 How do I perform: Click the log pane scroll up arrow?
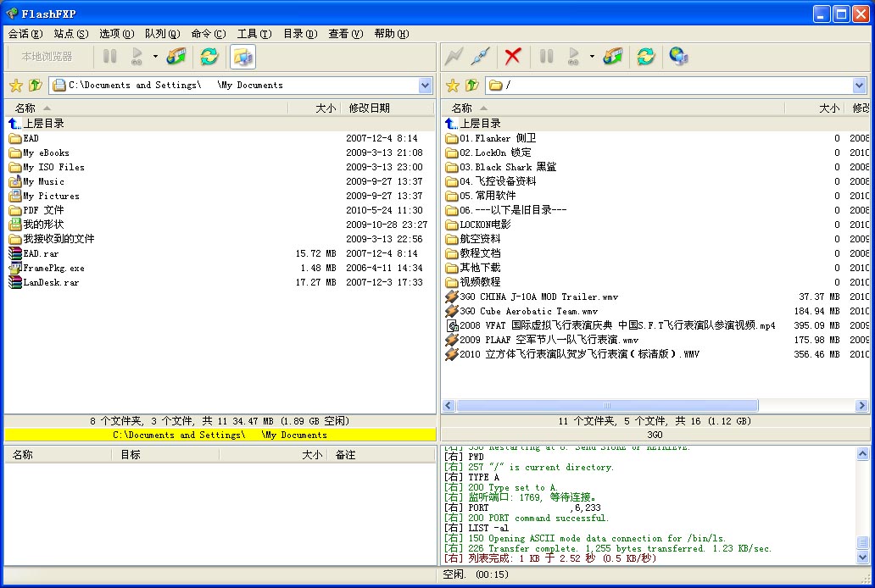point(862,454)
